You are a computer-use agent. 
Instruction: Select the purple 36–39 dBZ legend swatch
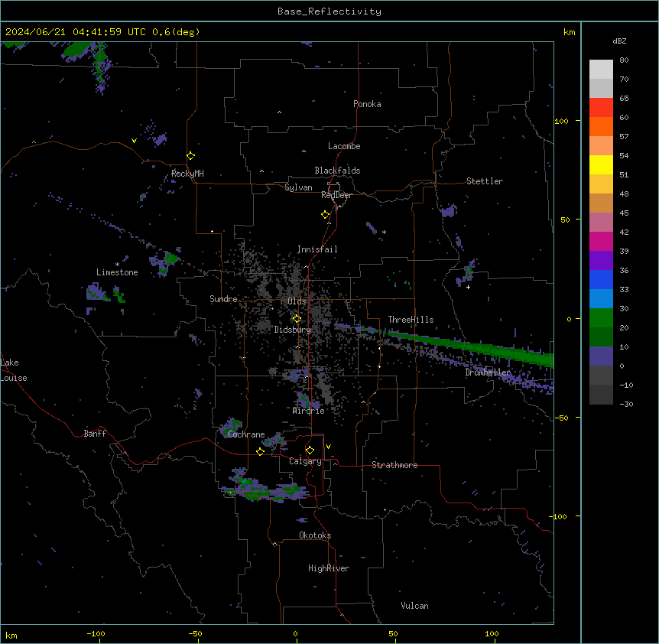(601, 260)
